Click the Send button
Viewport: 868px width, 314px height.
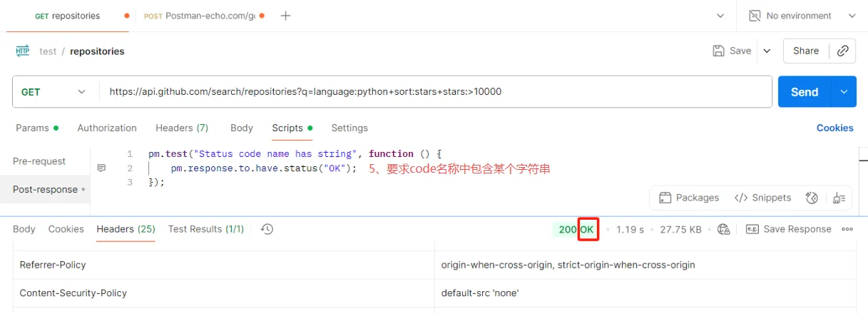tap(805, 92)
